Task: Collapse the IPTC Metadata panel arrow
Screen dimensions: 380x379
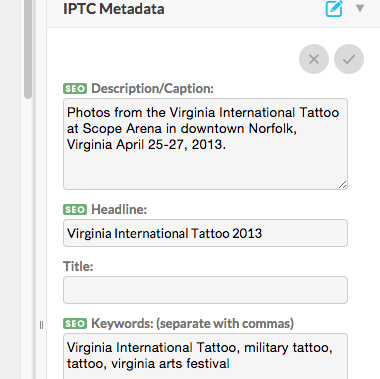Action: (x=360, y=8)
